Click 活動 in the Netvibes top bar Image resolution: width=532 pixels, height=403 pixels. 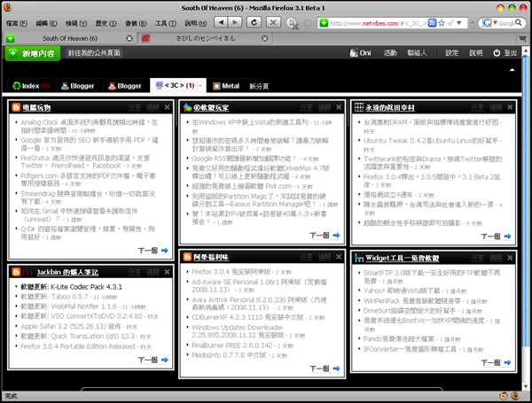390,53
